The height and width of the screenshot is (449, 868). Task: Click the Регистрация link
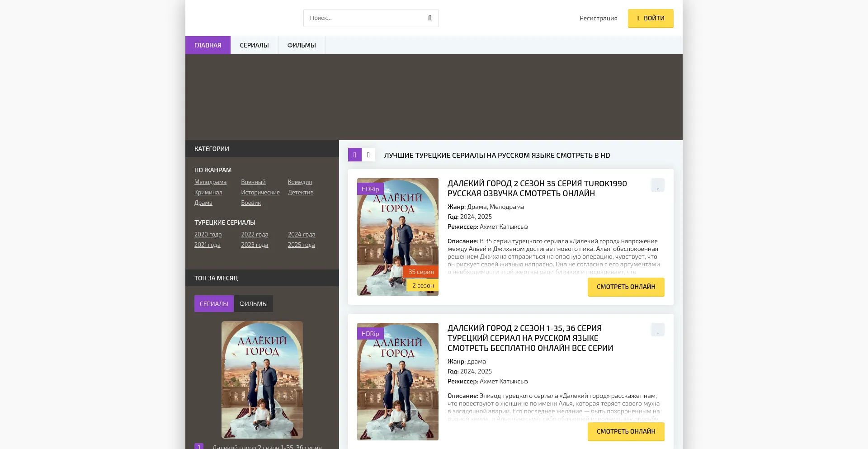click(598, 18)
